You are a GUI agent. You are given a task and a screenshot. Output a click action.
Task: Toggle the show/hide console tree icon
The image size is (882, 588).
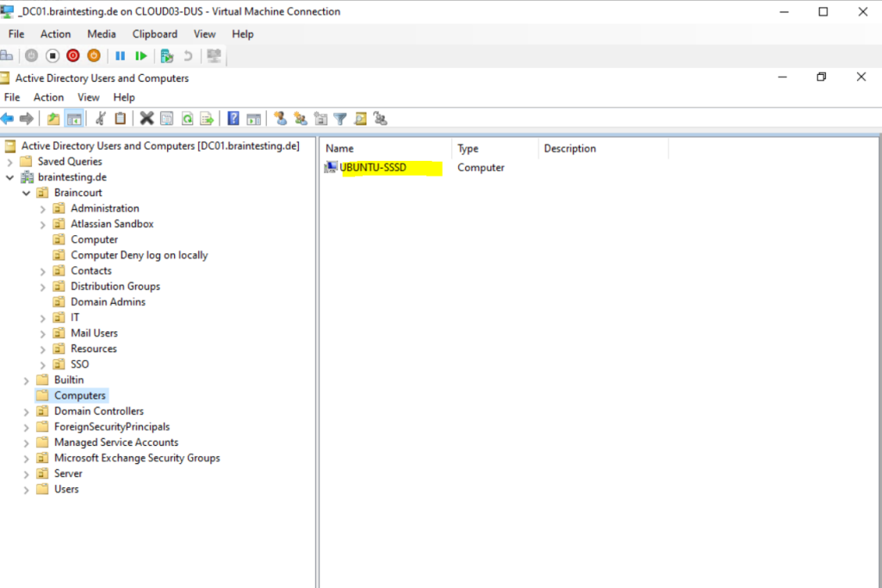pyautogui.click(x=74, y=119)
